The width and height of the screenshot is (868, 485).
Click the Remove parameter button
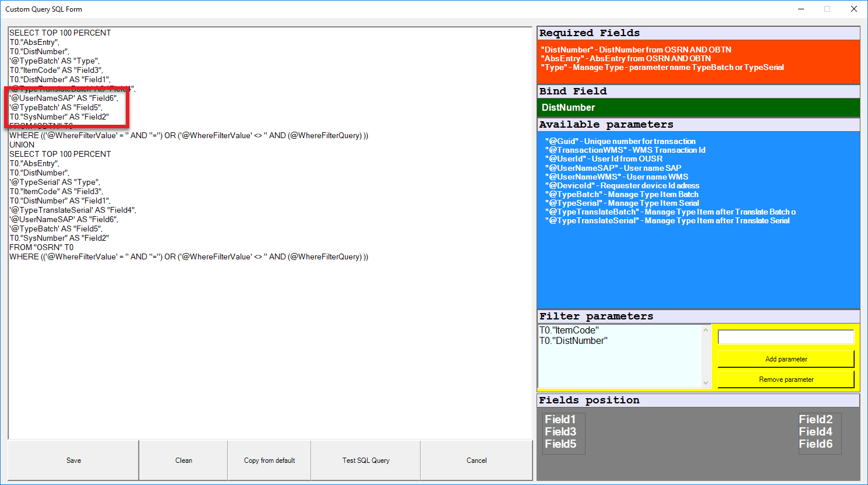pyautogui.click(x=785, y=379)
